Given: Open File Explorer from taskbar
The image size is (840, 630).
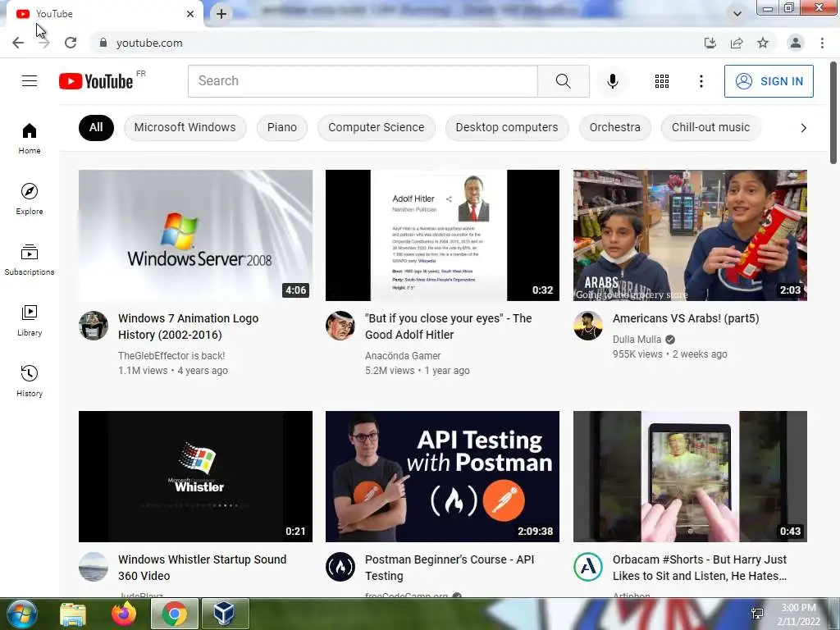Looking at the screenshot, I should pos(73,614).
